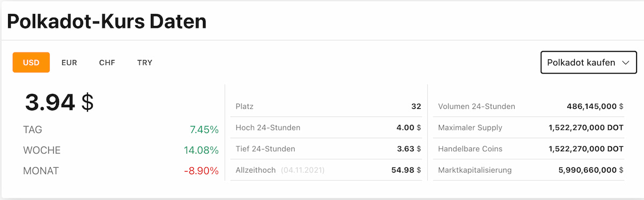Switch to the CHF currency tab

click(107, 62)
